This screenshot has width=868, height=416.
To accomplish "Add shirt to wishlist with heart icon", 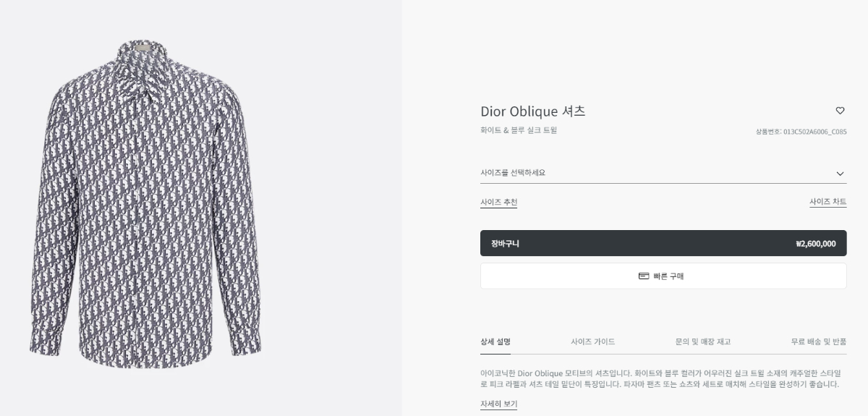I will [840, 111].
